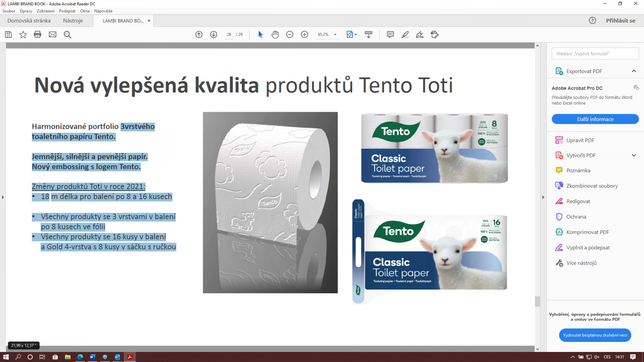644x362 pixels.
Task: Open File Explorer from taskbar
Action: [68, 357]
